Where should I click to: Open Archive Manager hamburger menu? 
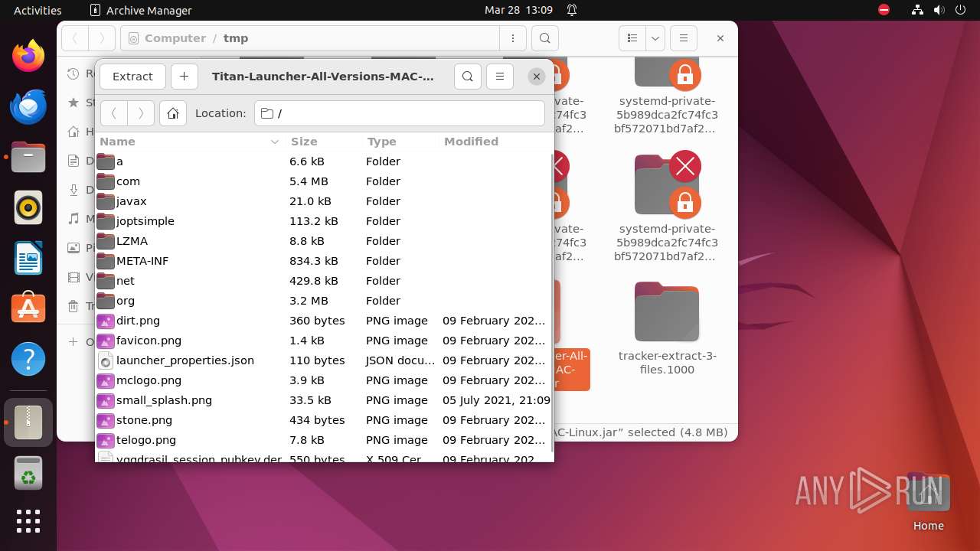click(500, 77)
